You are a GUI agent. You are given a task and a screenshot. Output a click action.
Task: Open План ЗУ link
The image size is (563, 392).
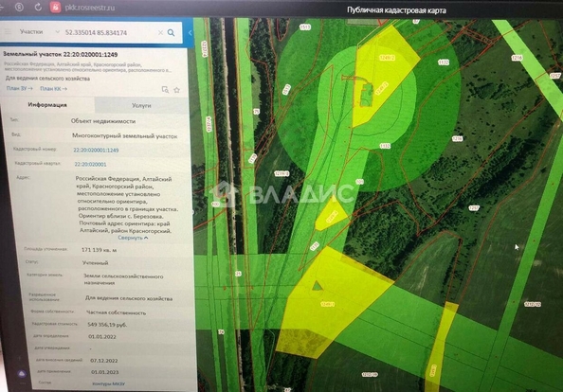19,88
